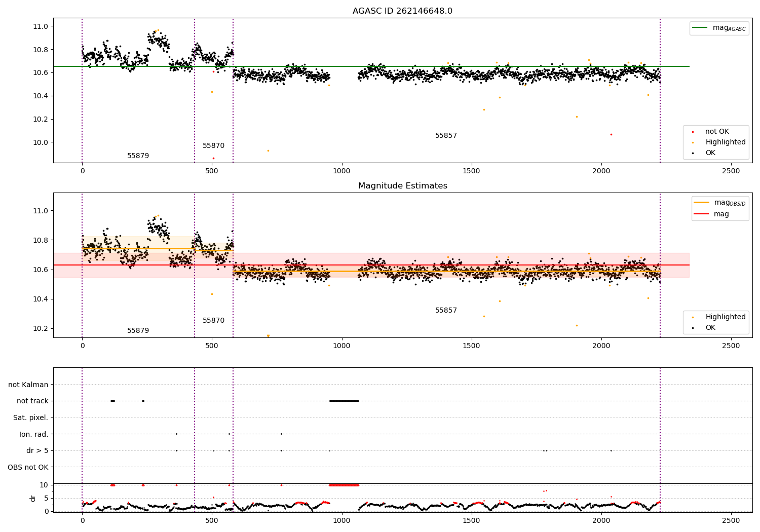Image resolution: width=760 pixels, height=532 pixels.
Task: Select the mag OBSID legend entry in the middle plot
Action: click(x=719, y=203)
